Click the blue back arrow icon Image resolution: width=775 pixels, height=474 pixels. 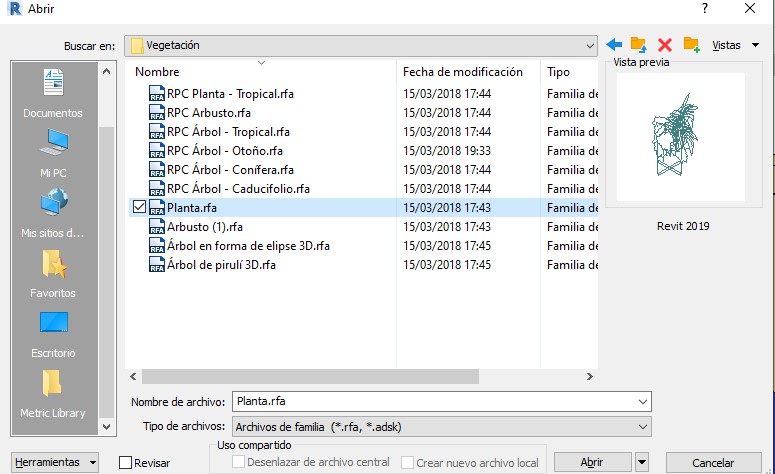[614, 46]
